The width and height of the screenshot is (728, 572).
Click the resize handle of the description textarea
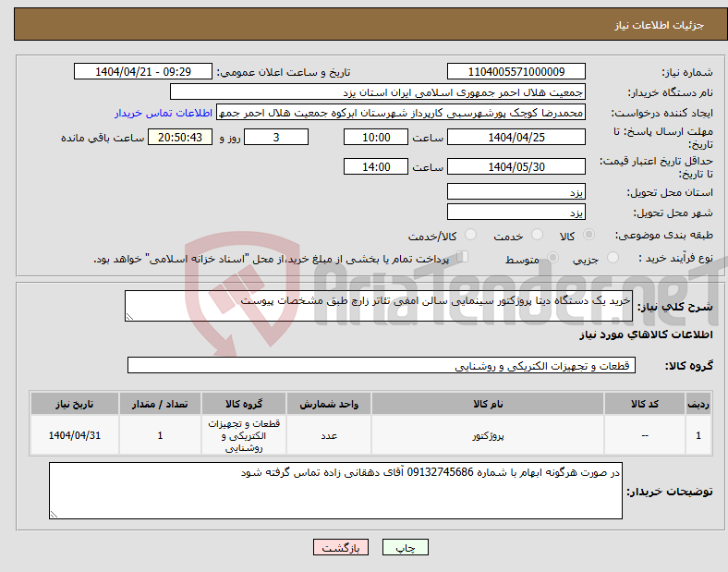129,317
